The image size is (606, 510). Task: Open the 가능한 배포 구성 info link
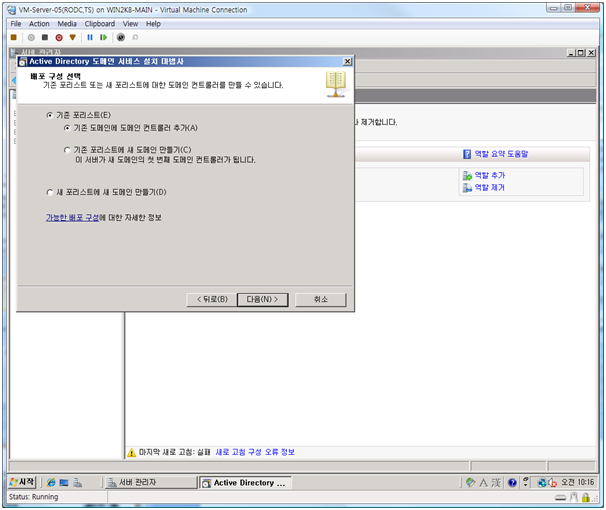click(x=72, y=218)
